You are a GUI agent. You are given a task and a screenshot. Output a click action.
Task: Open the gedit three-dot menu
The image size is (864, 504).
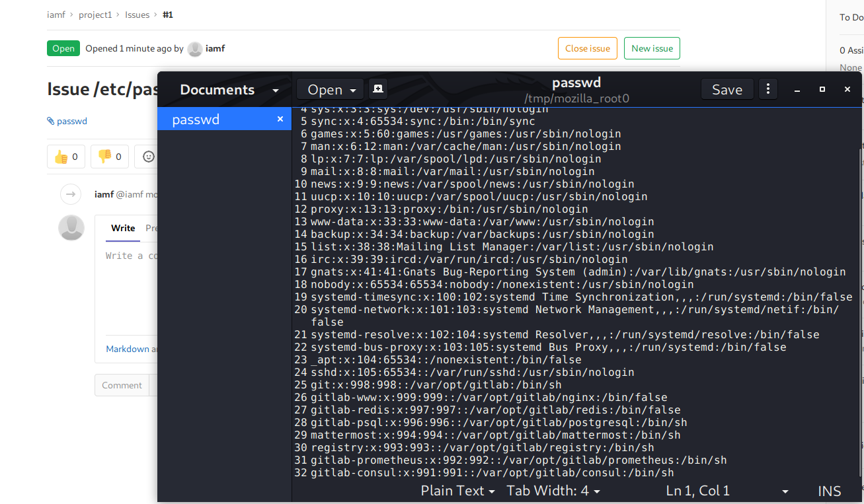767,89
